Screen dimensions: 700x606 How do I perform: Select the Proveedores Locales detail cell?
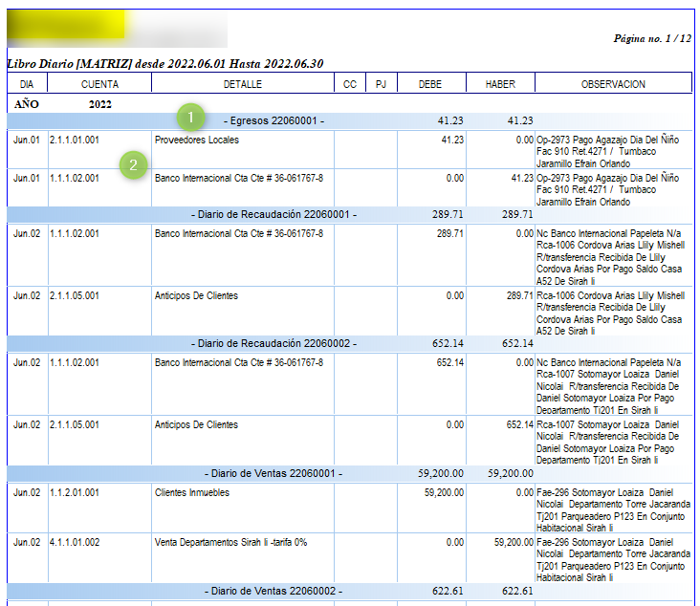coord(197,140)
